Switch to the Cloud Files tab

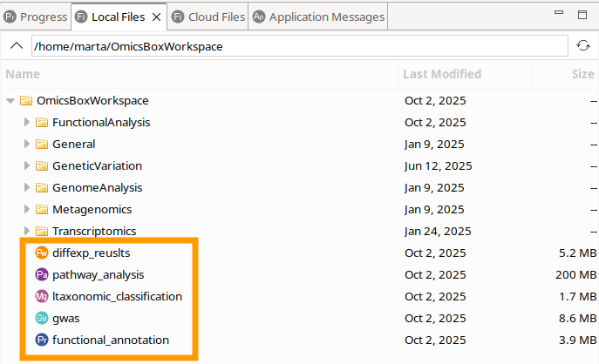point(208,17)
